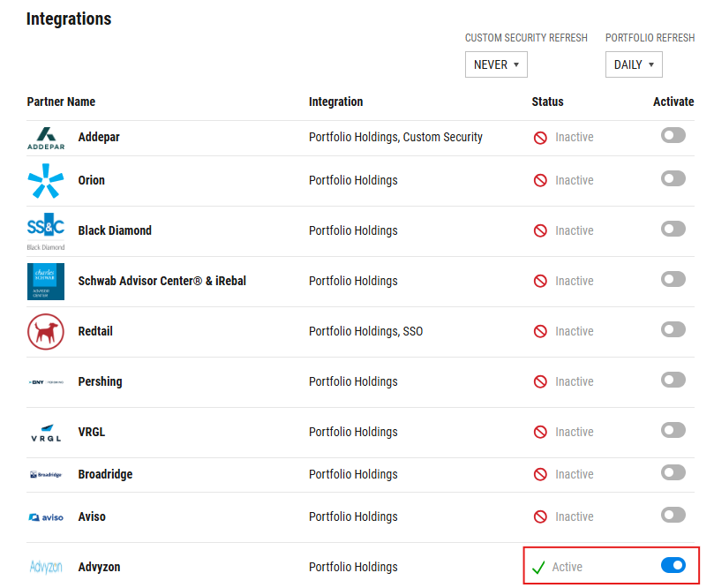Click the inactive status icon for Pershing
714x588 pixels.
[540, 381]
